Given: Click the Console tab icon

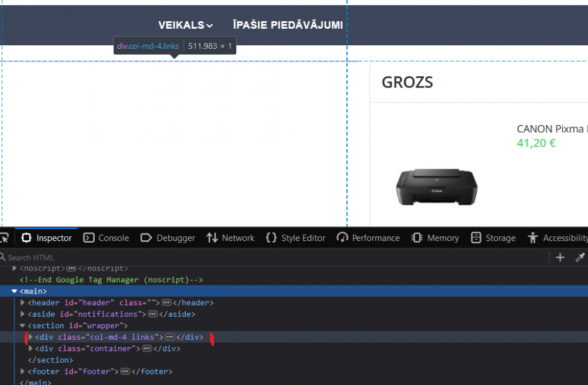Looking at the screenshot, I should click(89, 237).
